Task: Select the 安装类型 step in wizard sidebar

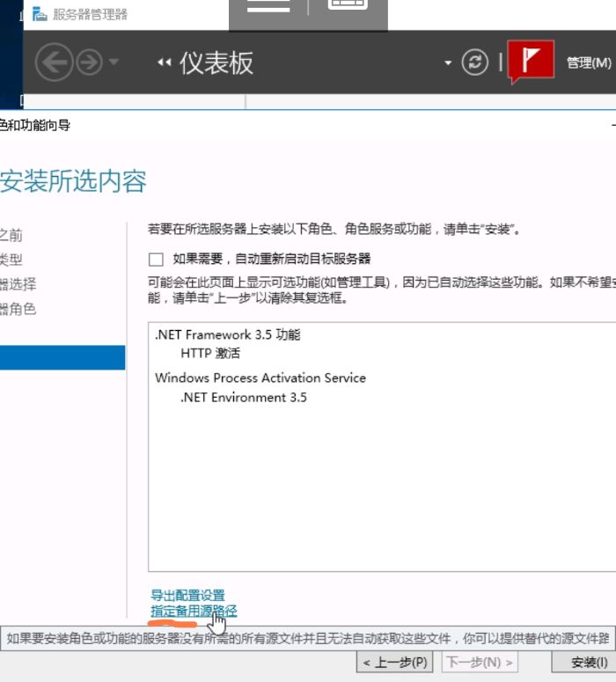Action: point(11,260)
